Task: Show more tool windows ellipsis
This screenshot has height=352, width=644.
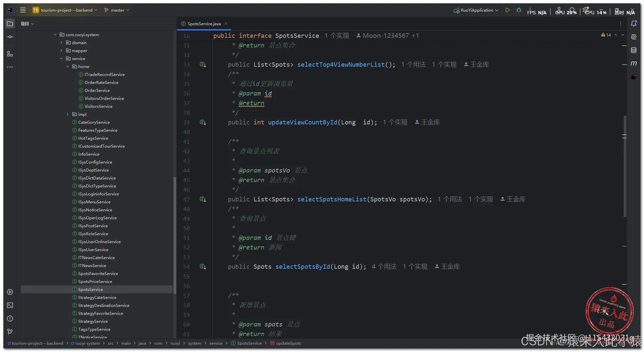Action: (x=10, y=67)
